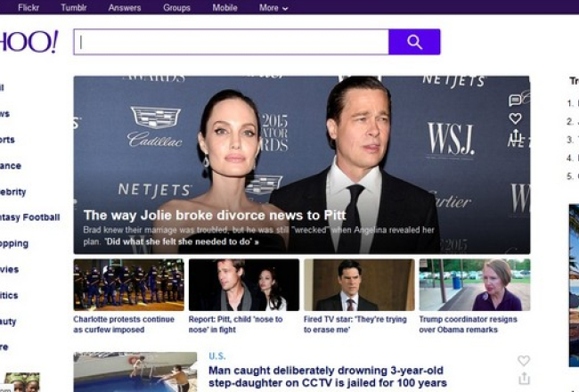Focus the Yahoo search input field
The width and height of the screenshot is (579, 392).
[x=232, y=42]
